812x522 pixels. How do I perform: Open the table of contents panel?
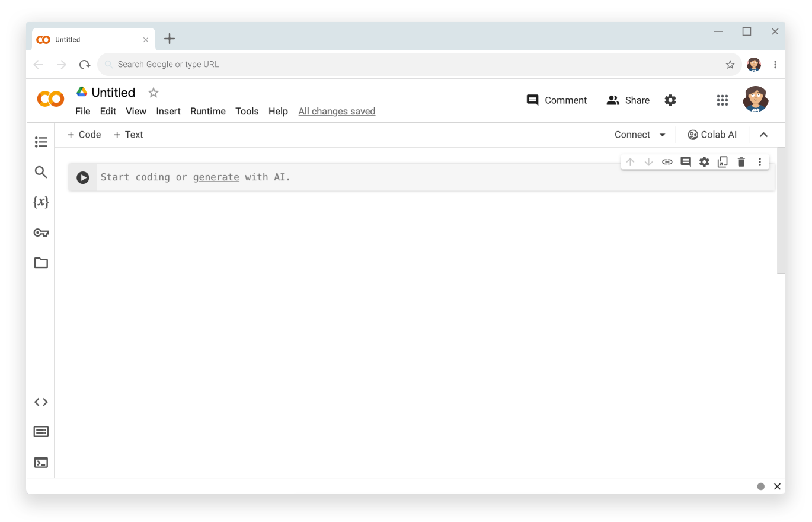(41, 142)
